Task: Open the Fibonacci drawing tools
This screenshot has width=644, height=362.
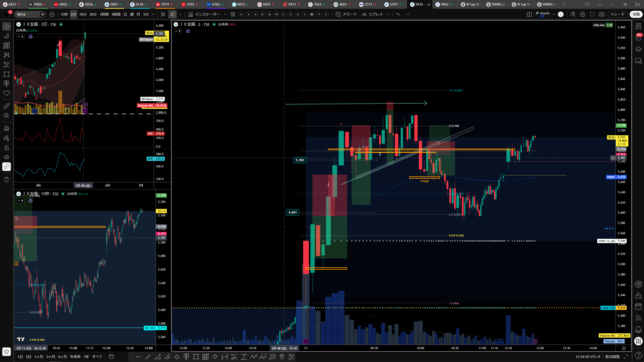Action: pos(7,46)
